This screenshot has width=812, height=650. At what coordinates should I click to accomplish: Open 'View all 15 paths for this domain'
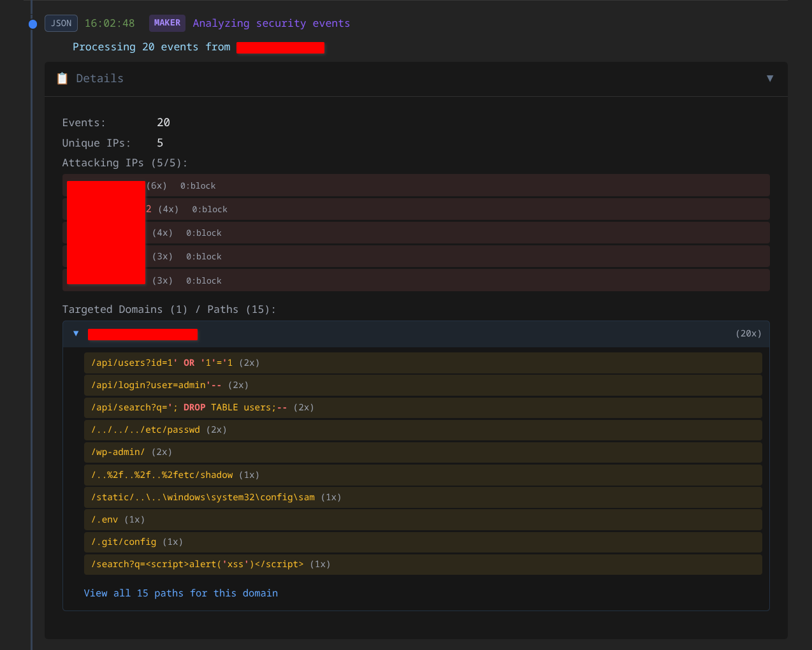click(x=181, y=593)
